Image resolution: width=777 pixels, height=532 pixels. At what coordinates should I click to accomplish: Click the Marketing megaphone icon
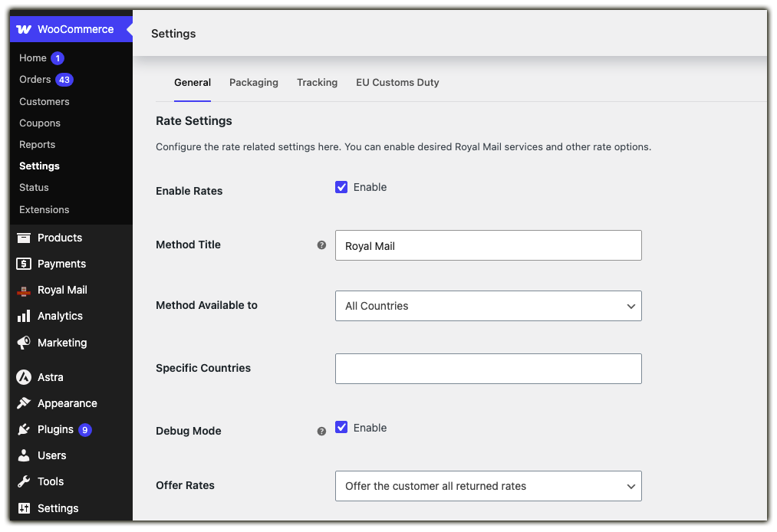[x=24, y=343]
